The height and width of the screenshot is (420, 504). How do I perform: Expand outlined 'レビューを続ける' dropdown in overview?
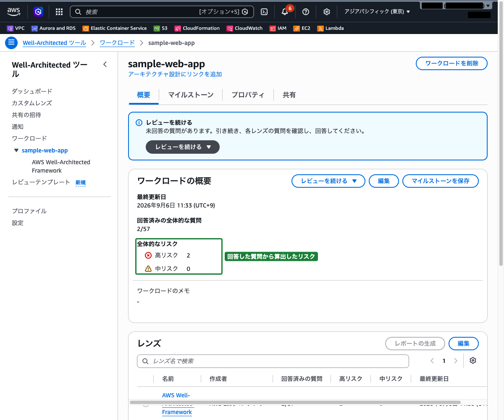(328, 181)
